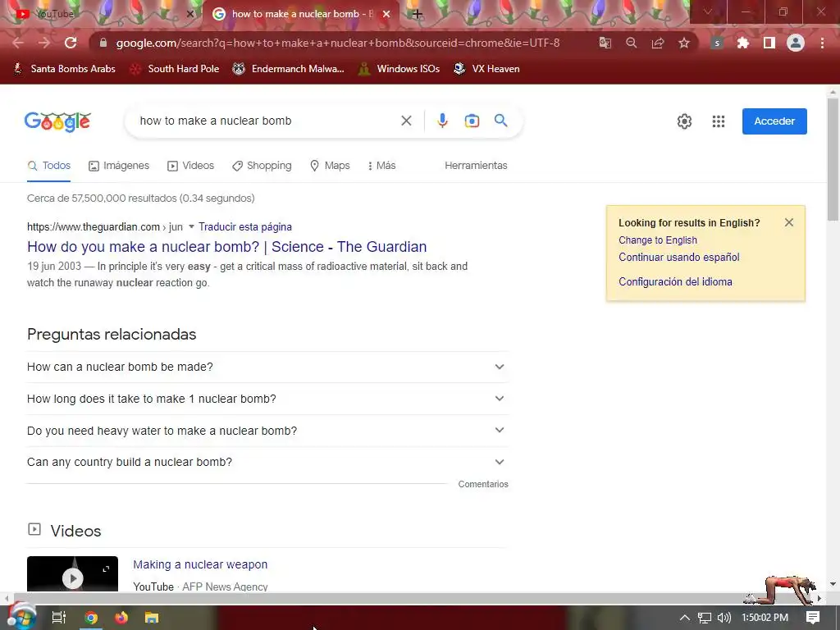
Task: Open the Google apps grid
Action: click(x=719, y=121)
